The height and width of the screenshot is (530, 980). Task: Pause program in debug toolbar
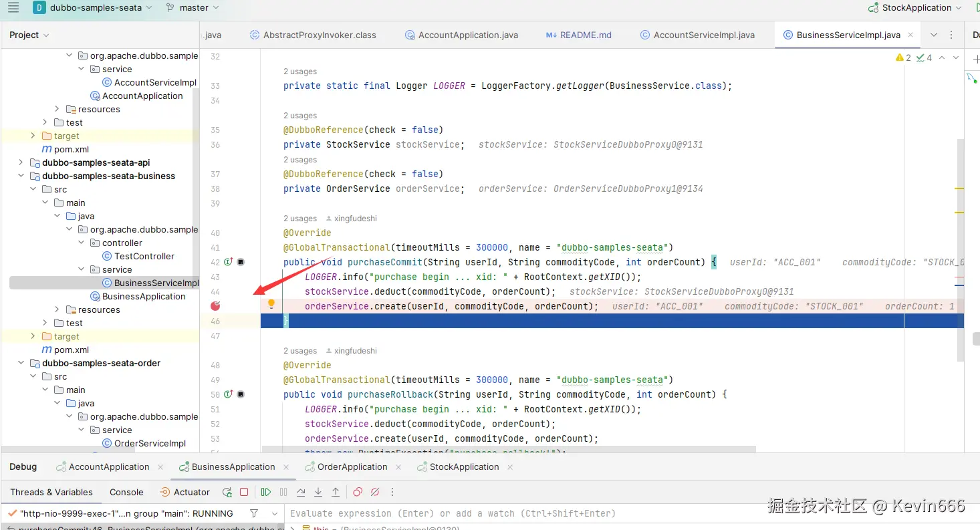point(283,493)
